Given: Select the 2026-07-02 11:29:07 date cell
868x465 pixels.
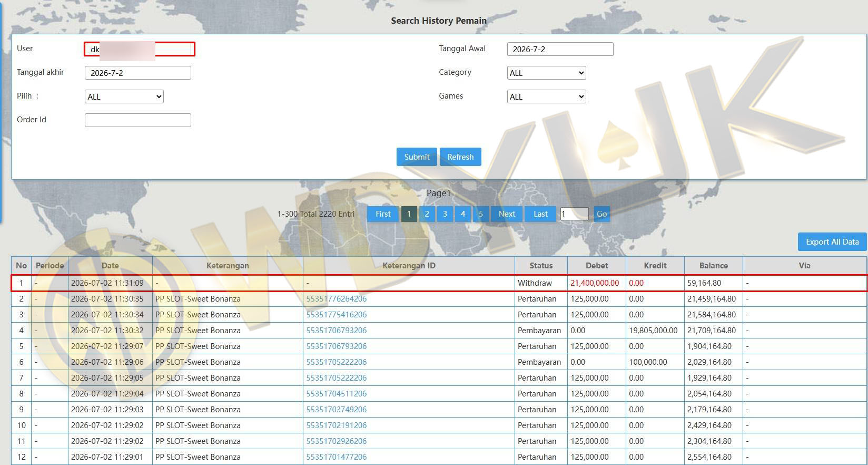Looking at the screenshot, I should [110, 346].
